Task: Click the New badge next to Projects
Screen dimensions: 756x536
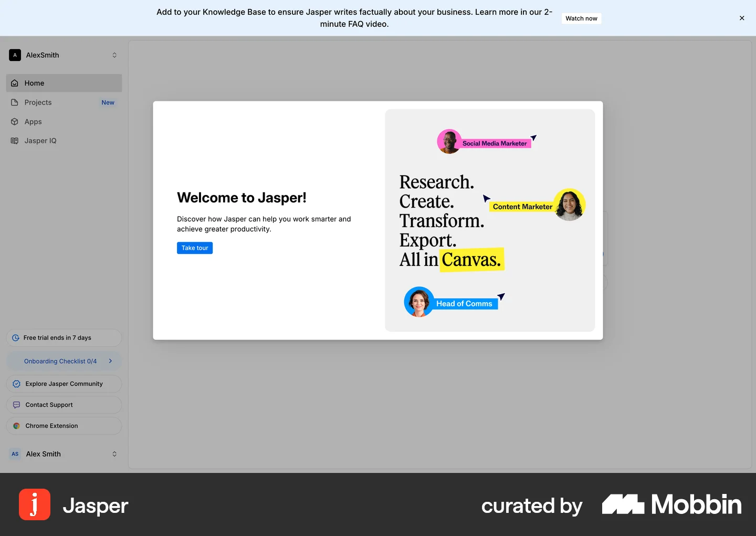Action: 108,102
